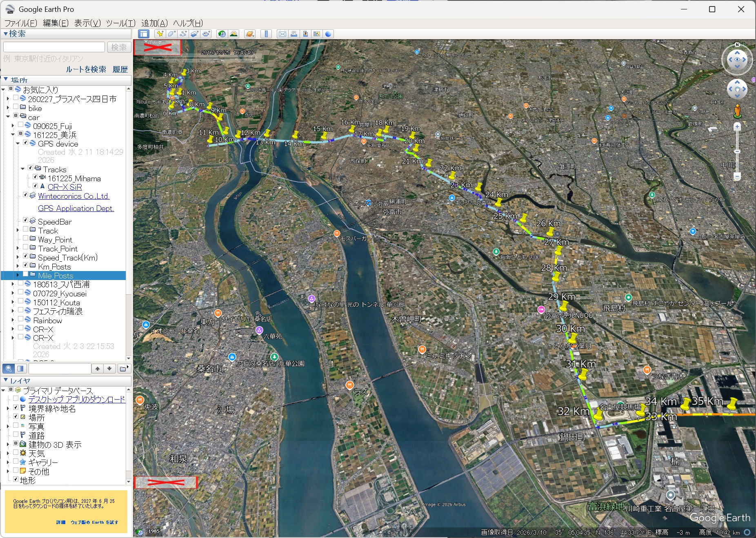Uncheck the SpeedBar checkbox
This screenshot has height=538, width=756.
(25, 221)
